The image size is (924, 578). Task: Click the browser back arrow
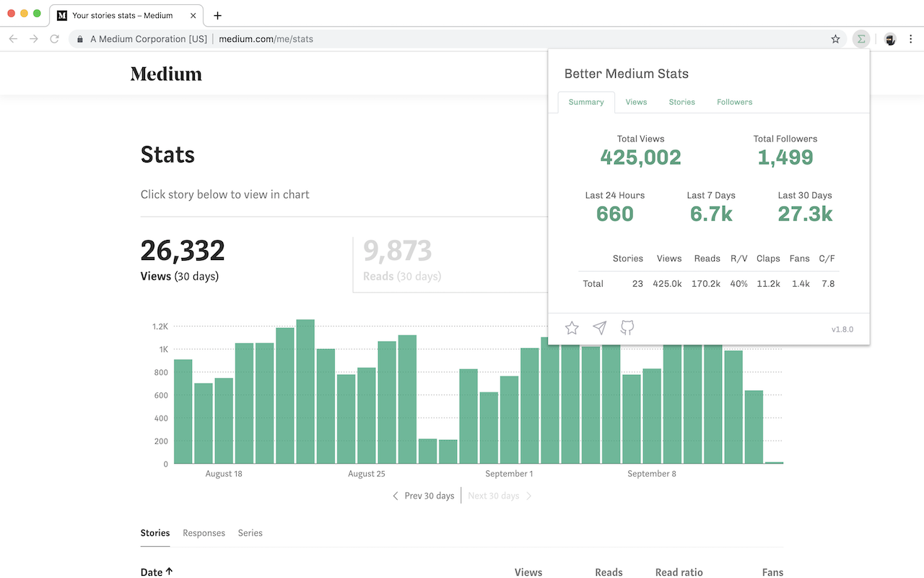coord(13,39)
